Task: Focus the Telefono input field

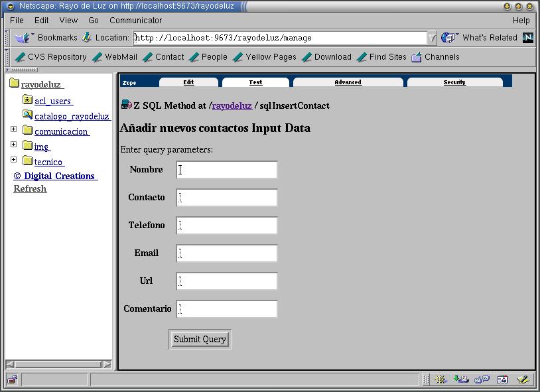Action: pyautogui.click(x=227, y=226)
